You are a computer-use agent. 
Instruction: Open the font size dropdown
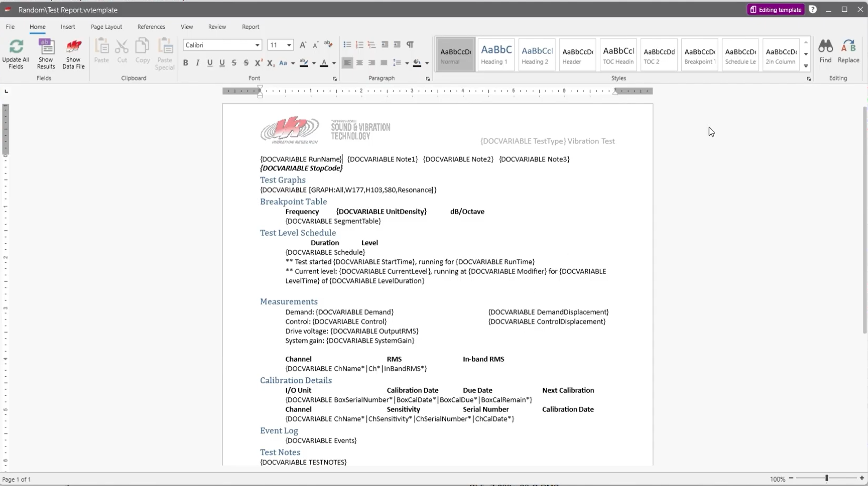[x=289, y=45]
